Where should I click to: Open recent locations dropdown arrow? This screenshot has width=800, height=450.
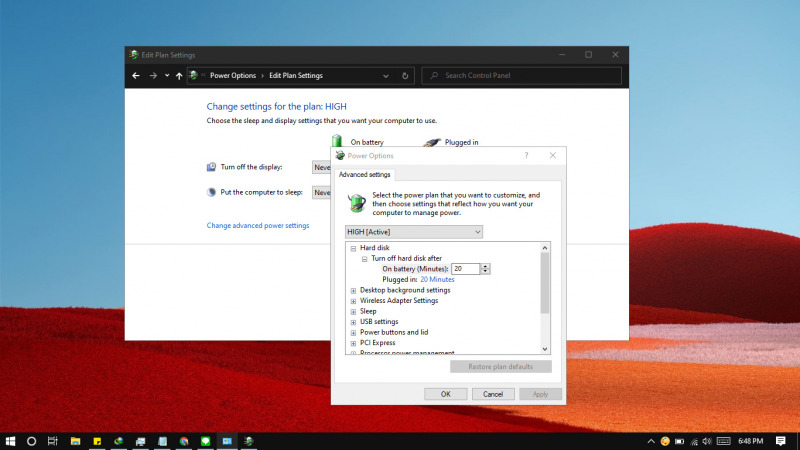tap(167, 76)
